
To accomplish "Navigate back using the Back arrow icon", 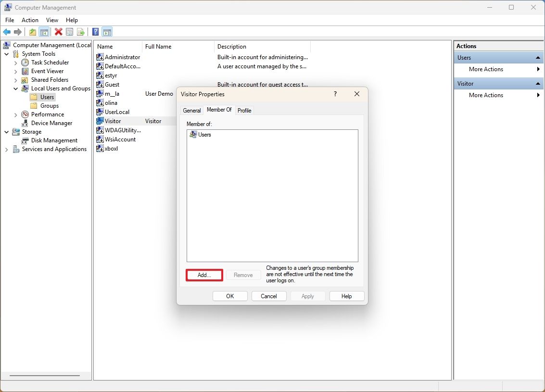I will (x=7, y=32).
